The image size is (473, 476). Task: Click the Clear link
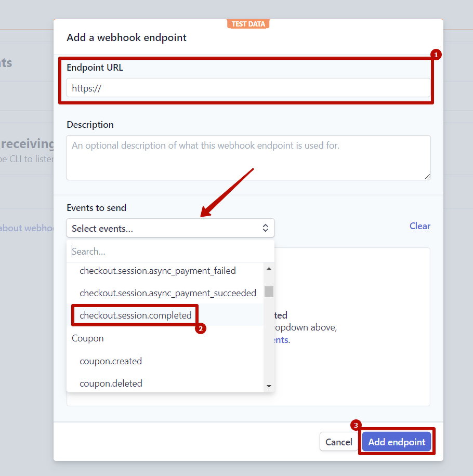419,226
